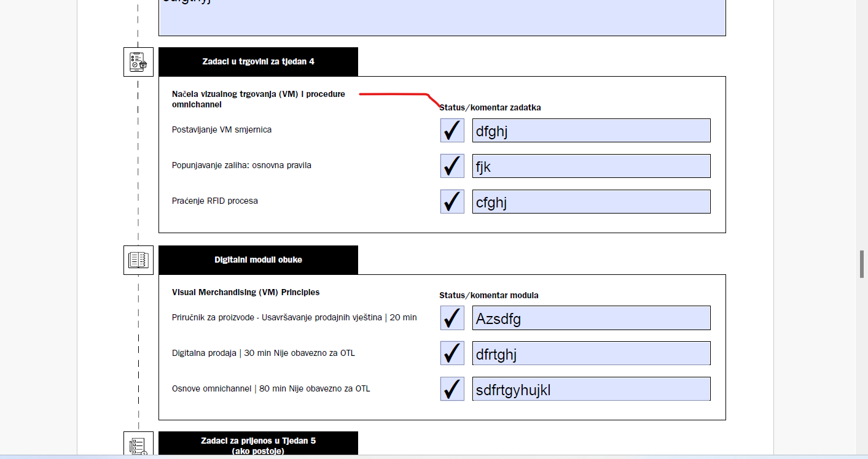This screenshot has height=459, width=868.
Task: Click the Osnove omnichannel 80 min text
Action: click(271, 388)
